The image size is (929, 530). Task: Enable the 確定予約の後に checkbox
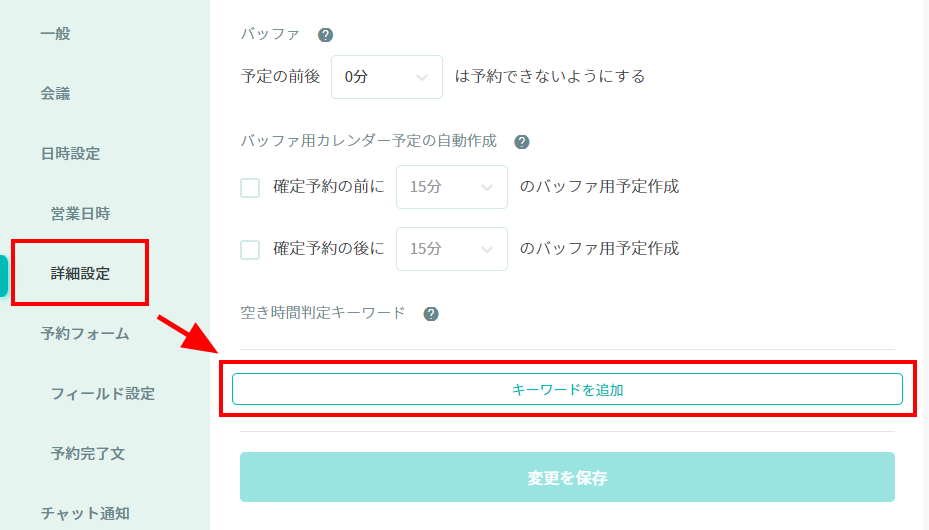point(250,249)
